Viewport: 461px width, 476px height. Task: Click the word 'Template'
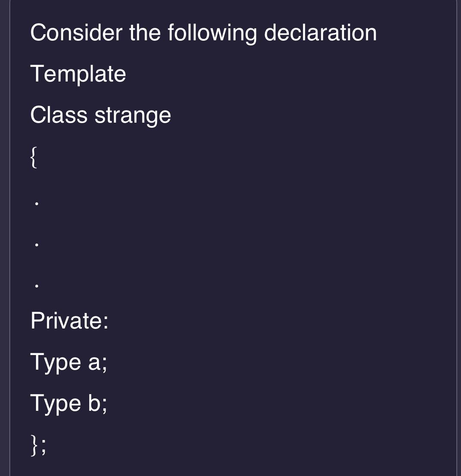[78, 74]
